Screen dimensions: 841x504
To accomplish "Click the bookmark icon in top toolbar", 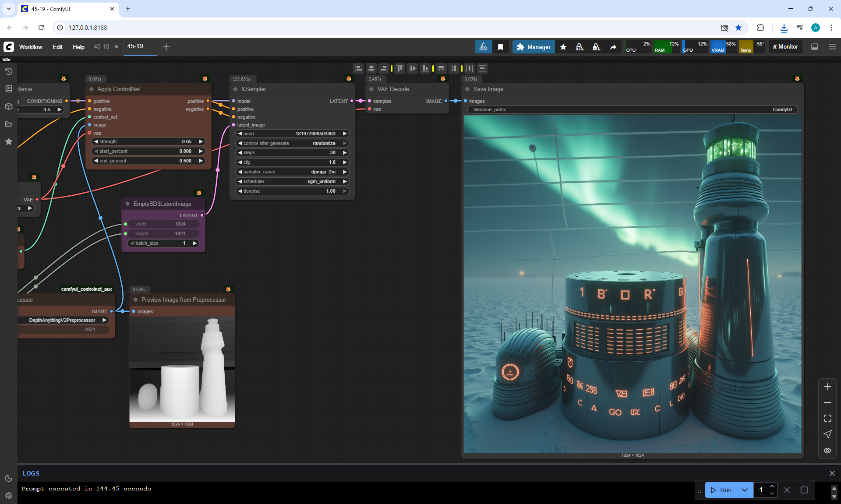I will 500,47.
